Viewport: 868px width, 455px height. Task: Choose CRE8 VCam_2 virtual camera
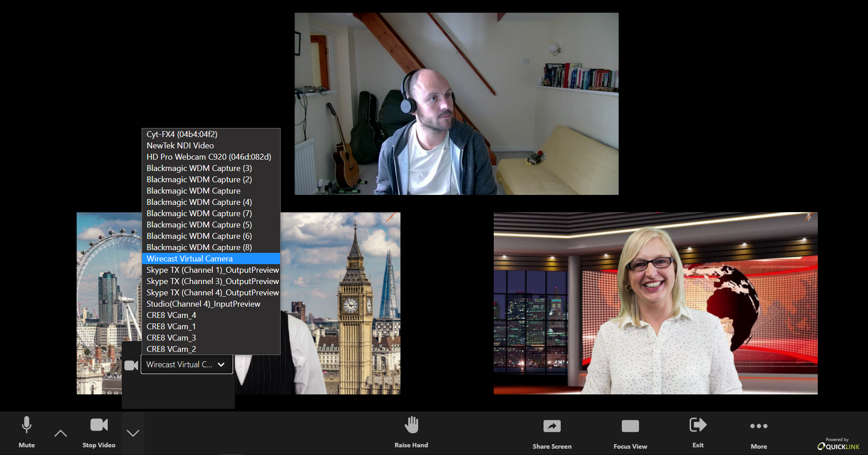211,349
